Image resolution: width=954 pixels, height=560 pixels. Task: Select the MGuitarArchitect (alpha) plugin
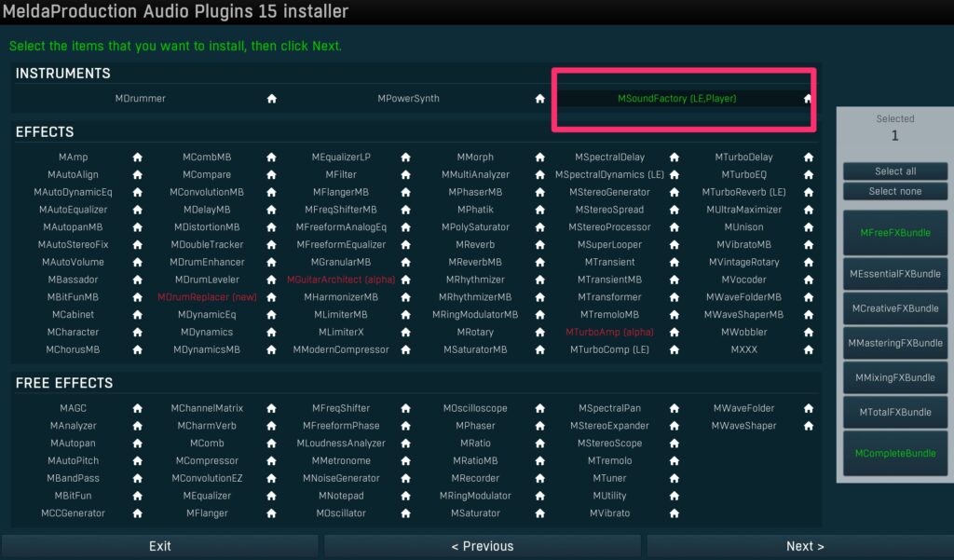click(341, 280)
